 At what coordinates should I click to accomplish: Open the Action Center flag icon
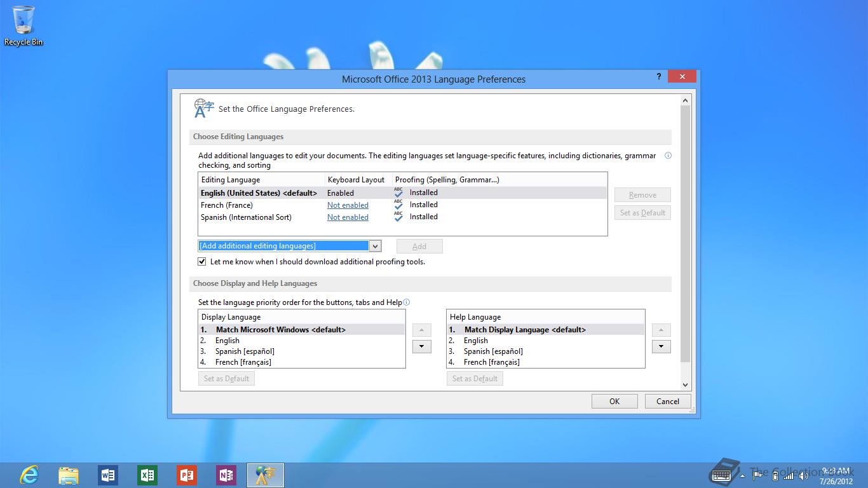point(757,475)
